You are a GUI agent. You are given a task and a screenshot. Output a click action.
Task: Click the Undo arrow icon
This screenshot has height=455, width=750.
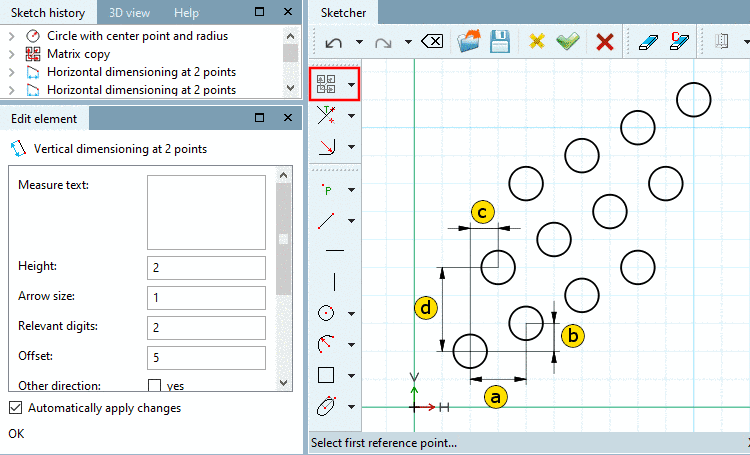coord(333,43)
